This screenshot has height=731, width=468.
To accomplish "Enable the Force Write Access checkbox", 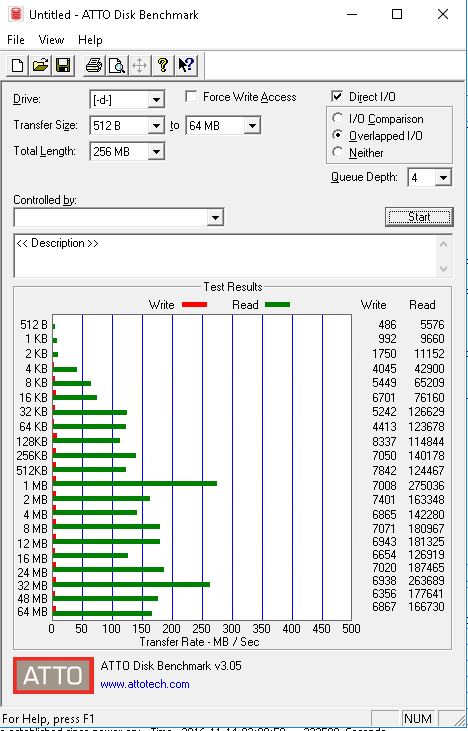I will 191,97.
